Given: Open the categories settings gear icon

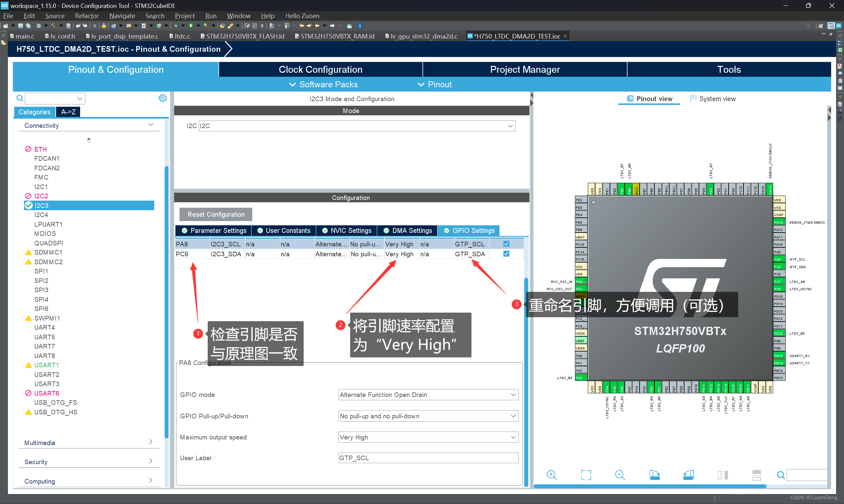Looking at the screenshot, I should [163, 98].
